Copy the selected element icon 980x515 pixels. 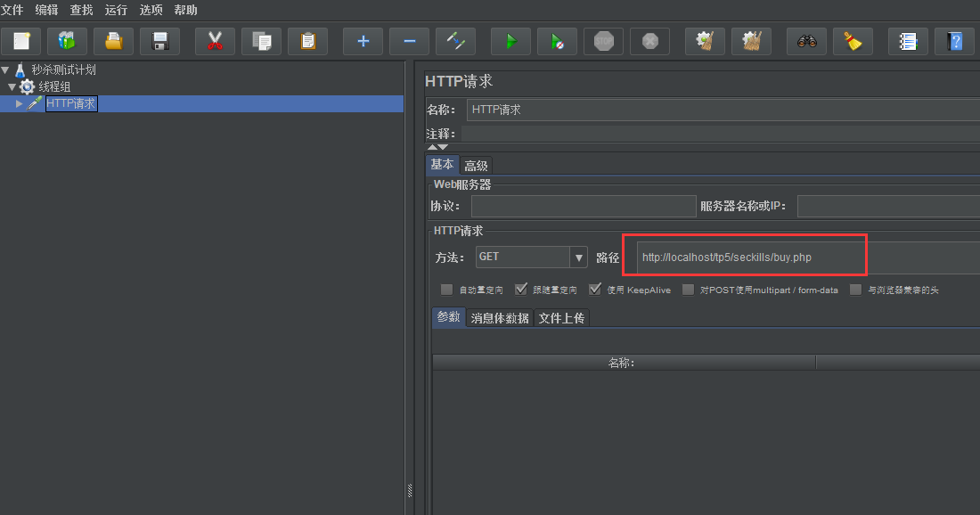point(261,41)
